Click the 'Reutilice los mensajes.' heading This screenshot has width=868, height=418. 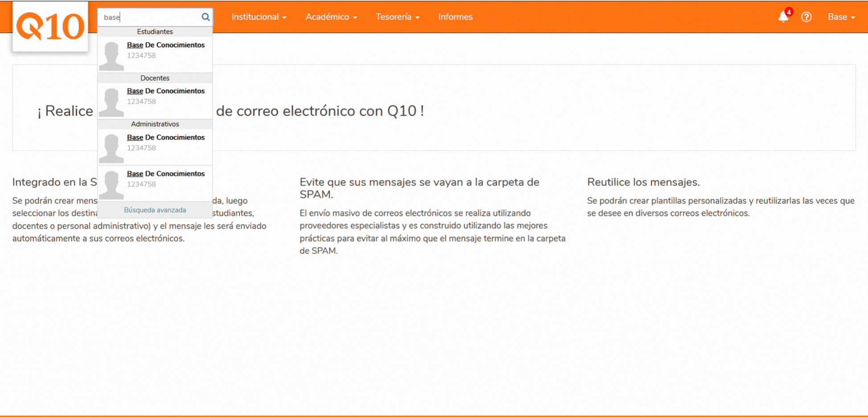643,182
